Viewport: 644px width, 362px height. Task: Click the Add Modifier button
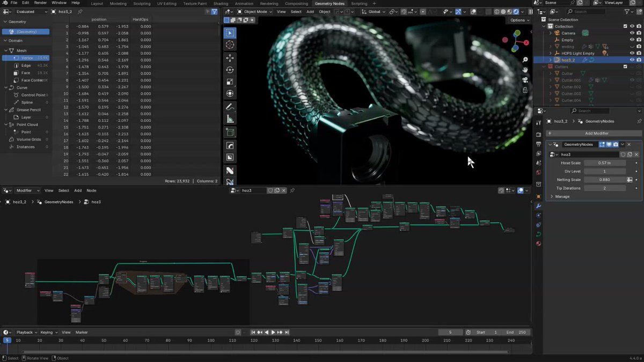pyautogui.click(x=593, y=133)
